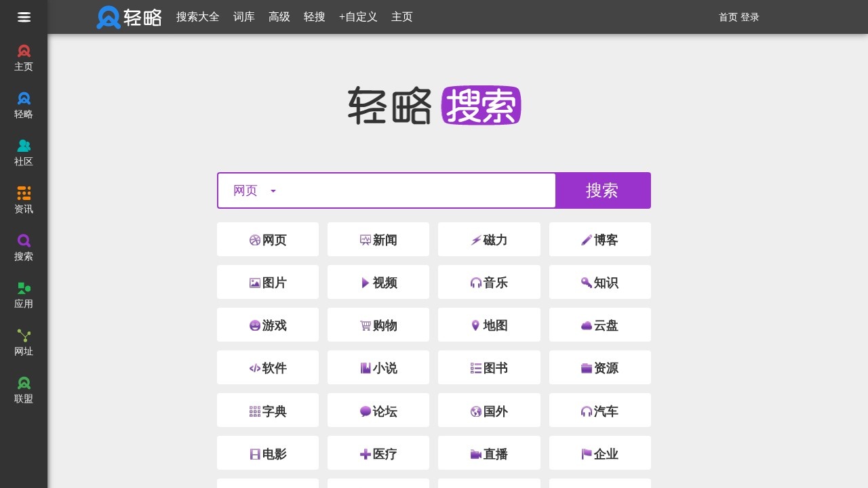Expand the hamburger menu top left

pyautogui.click(x=23, y=17)
